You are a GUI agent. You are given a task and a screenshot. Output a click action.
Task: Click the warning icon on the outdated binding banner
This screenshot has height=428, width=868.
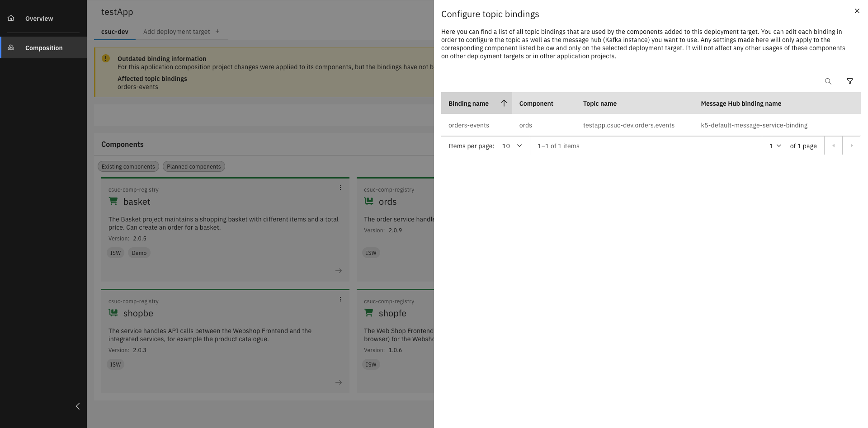pos(106,58)
